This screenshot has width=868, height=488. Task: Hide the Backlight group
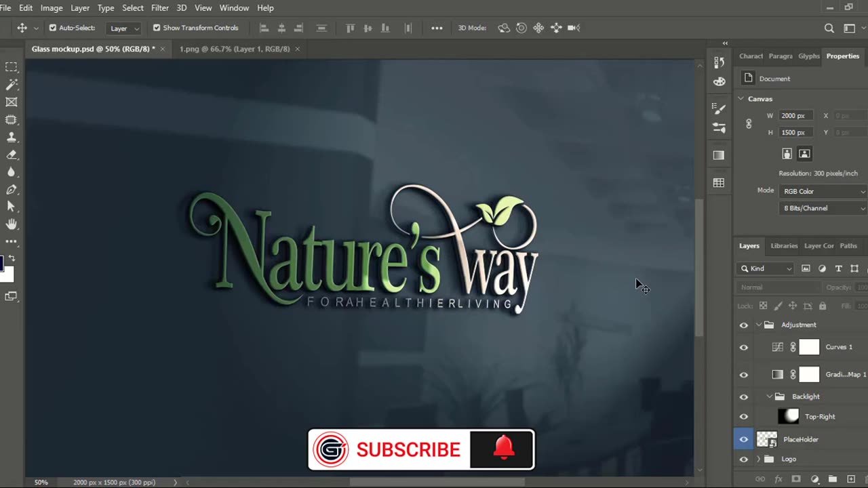(744, 397)
